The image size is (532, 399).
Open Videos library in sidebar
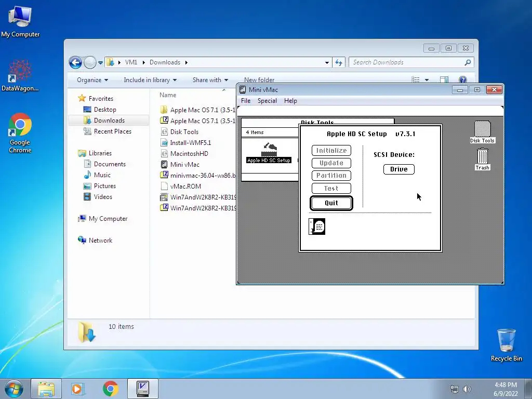click(102, 197)
